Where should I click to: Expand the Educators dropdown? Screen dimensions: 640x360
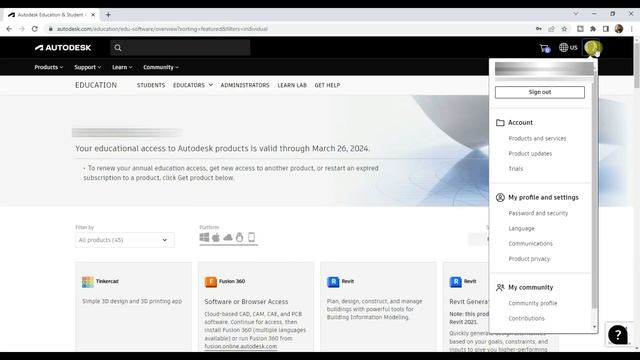(193, 85)
